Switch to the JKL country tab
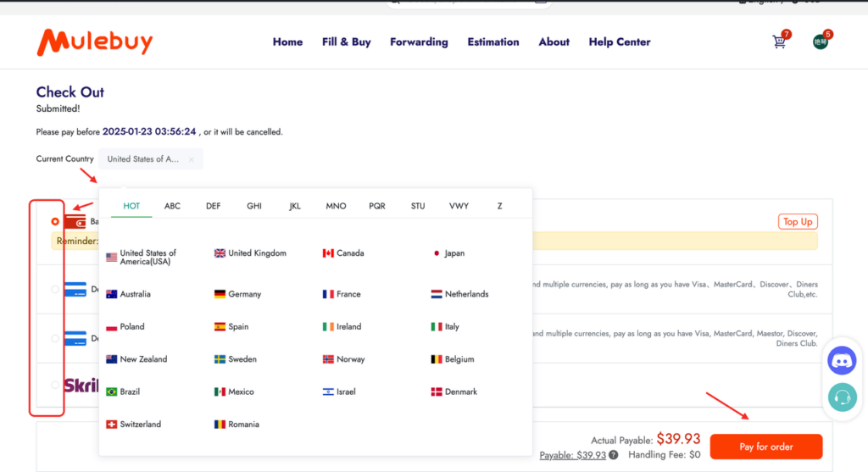Screen dimensions: 868x472 (294, 206)
